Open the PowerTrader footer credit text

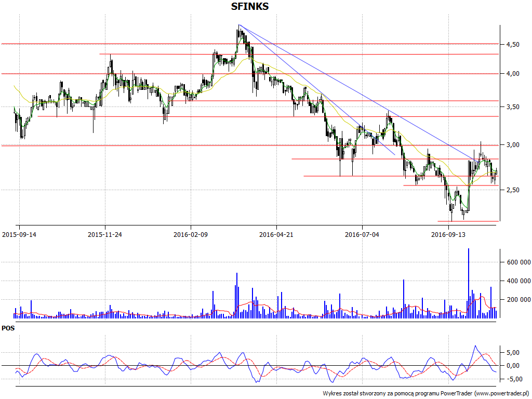(x=426, y=394)
